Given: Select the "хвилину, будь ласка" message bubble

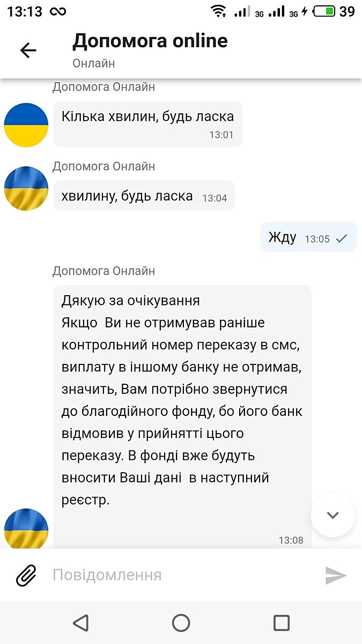Looking at the screenshot, I should pos(144,196).
